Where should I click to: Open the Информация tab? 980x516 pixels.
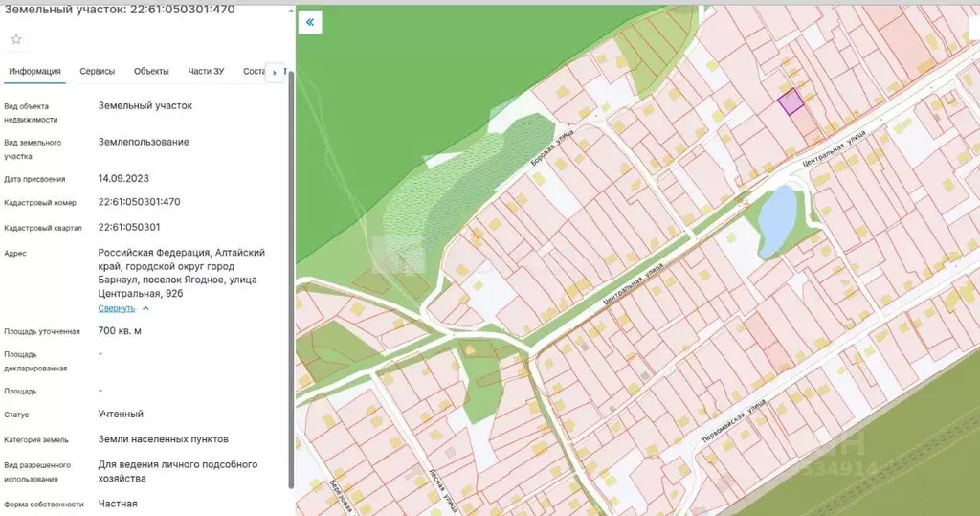[x=35, y=72]
